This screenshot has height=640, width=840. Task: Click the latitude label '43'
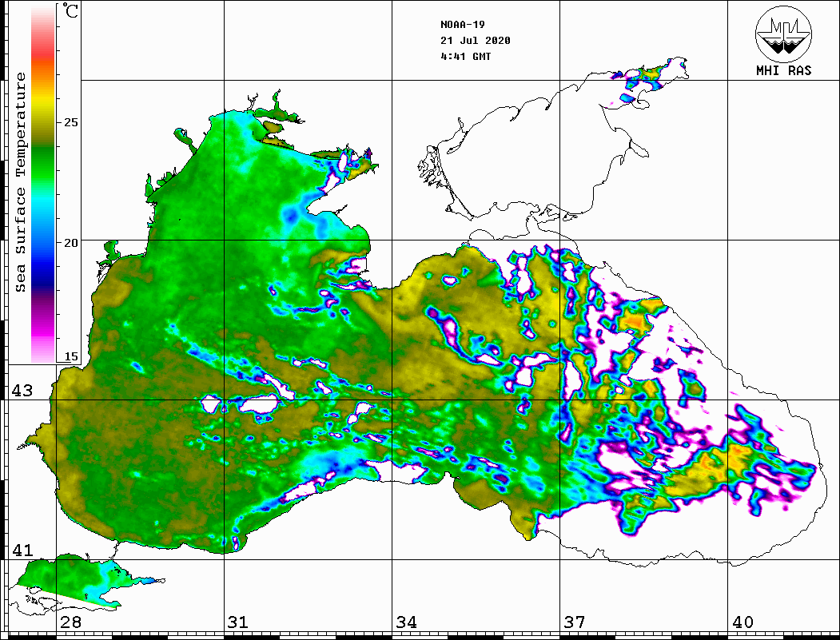coord(22,391)
